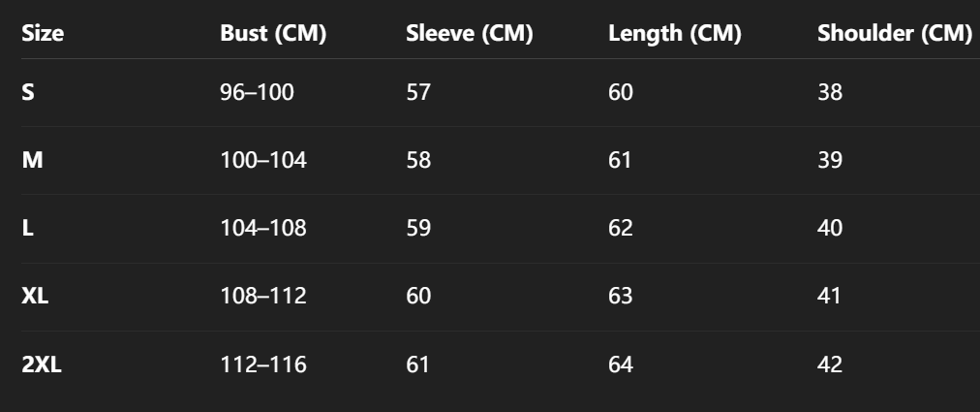Screen dimensions: 980x412
Task: Click the bust value 112–116
Action: (x=263, y=365)
